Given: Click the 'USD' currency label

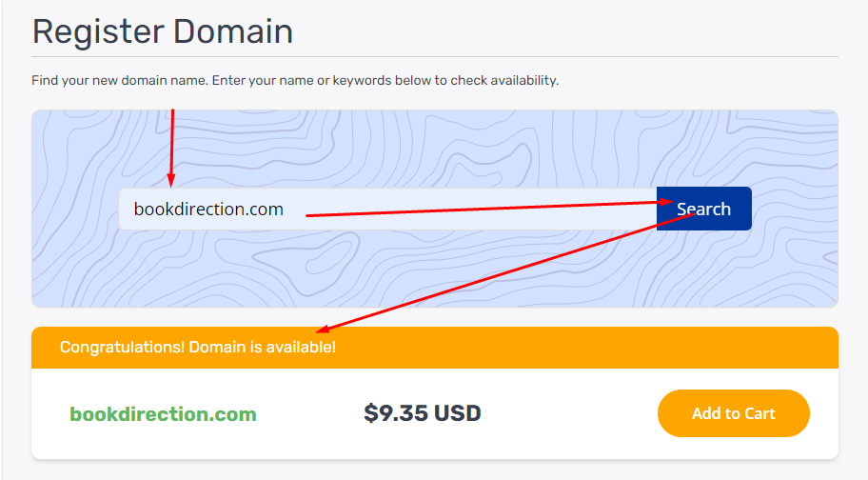Looking at the screenshot, I should coord(458,413).
